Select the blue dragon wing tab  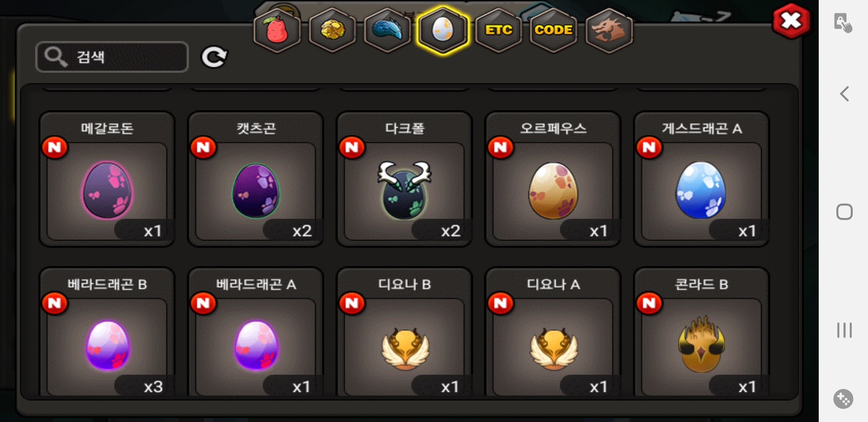tap(387, 30)
